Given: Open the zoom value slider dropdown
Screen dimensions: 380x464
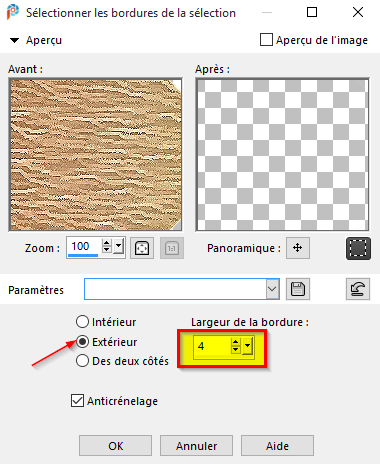Looking at the screenshot, I should [x=118, y=247].
